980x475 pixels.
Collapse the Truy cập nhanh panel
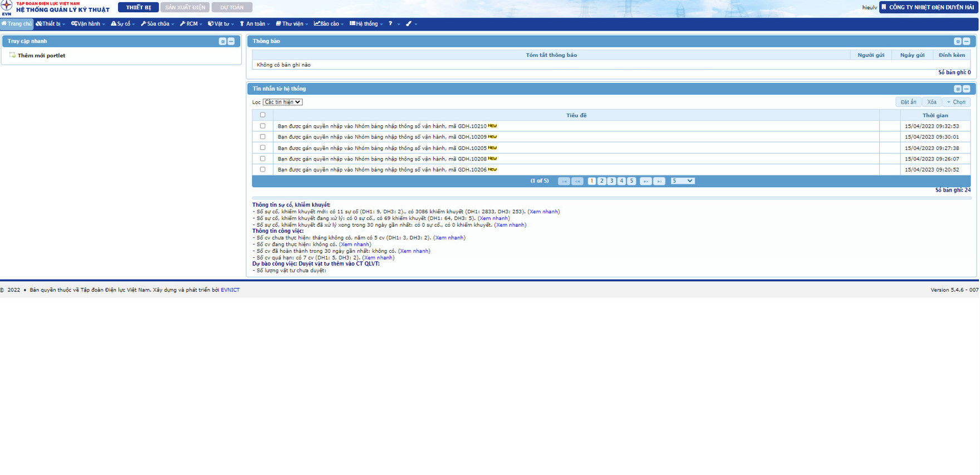point(231,41)
